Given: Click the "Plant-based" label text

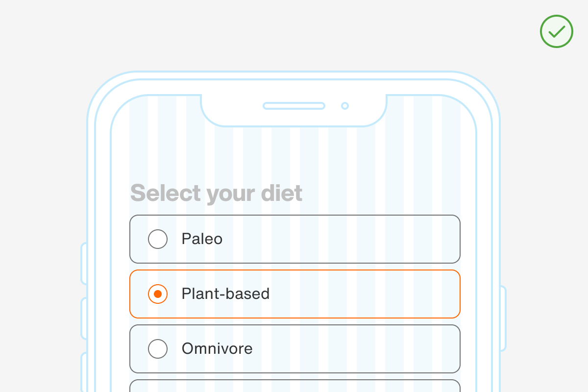Looking at the screenshot, I should click(225, 294).
